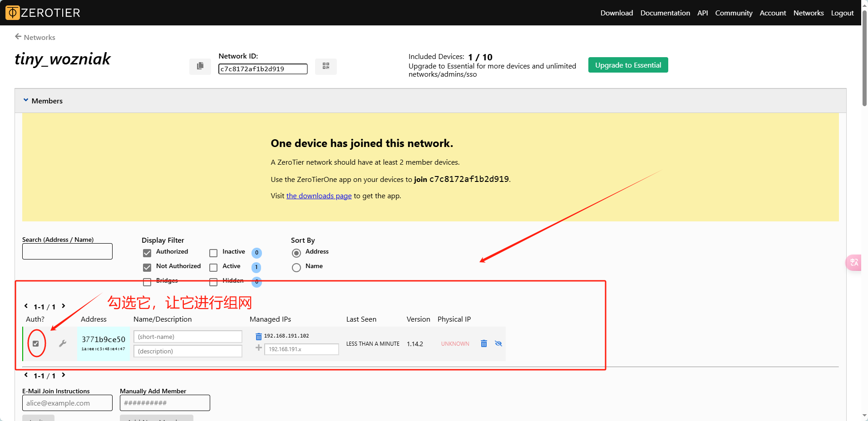Sort members by Address
The height and width of the screenshot is (421, 868).
coord(296,253)
